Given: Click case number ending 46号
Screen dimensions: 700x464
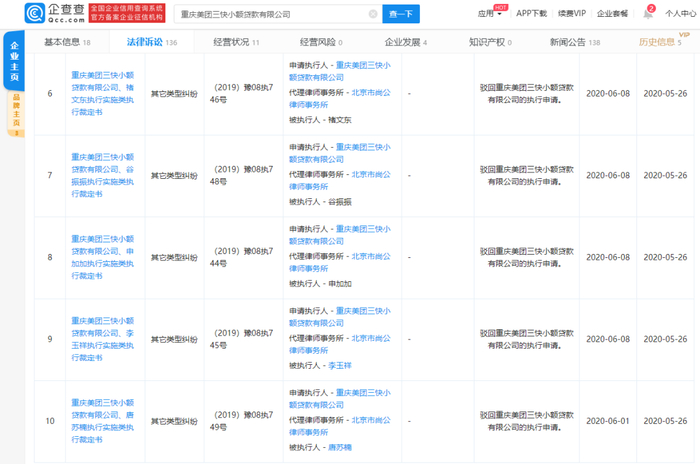Looking at the screenshot, I should [x=242, y=93].
